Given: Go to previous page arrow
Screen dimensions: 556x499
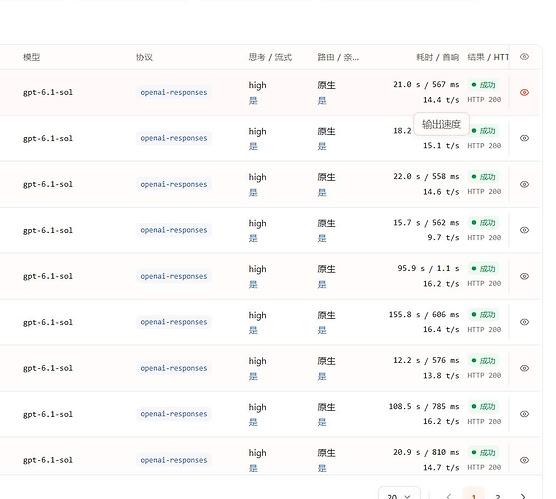Looking at the screenshot, I should (x=449, y=495).
